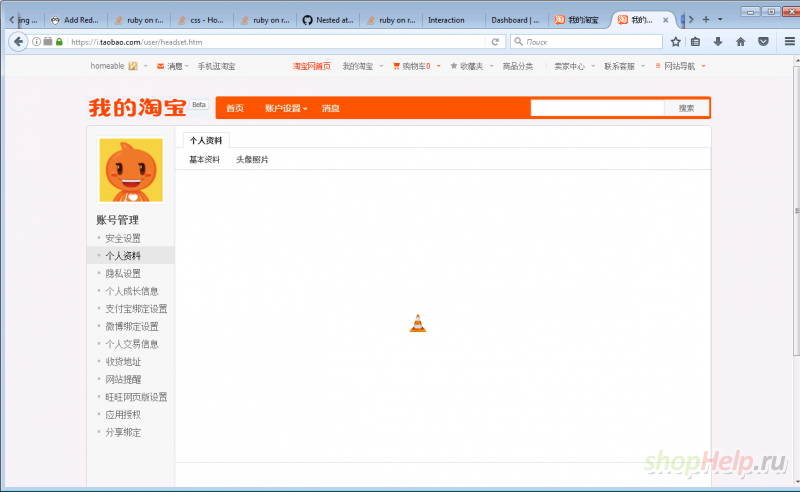The height and width of the screenshot is (492, 800).
Task: Open 微博绑定设置 in the sidebar
Action: click(x=132, y=327)
